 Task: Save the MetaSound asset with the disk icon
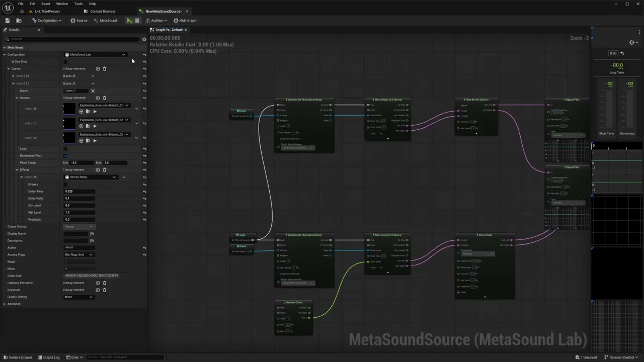pyautogui.click(x=7, y=21)
